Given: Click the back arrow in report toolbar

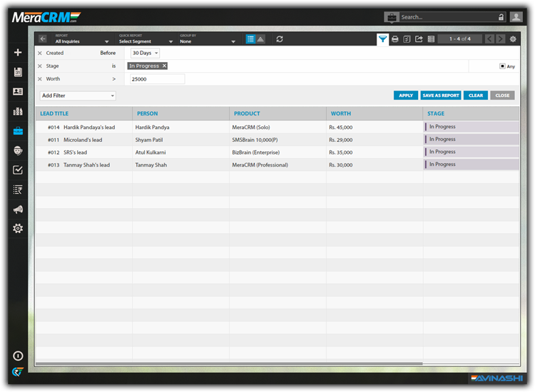Looking at the screenshot, I should [x=42, y=39].
